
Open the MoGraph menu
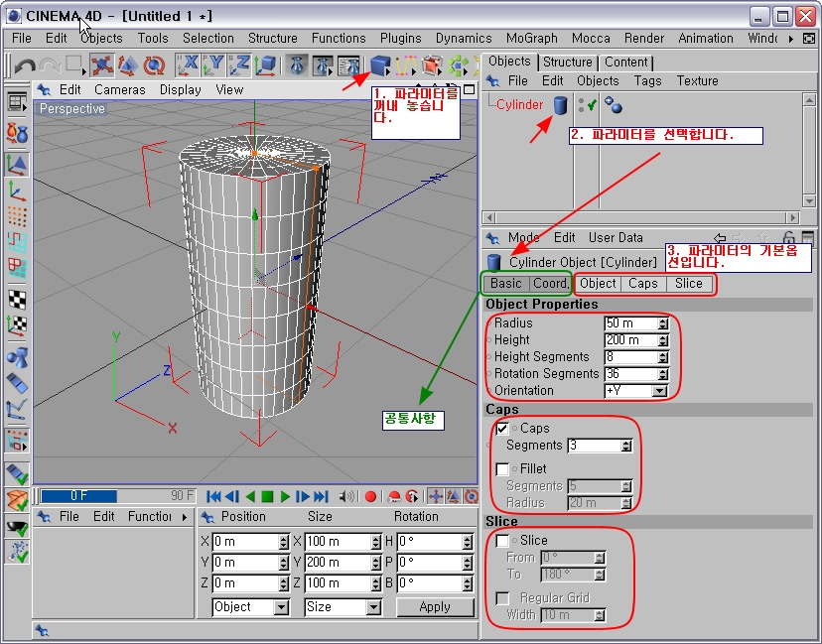tap(531, 39)
